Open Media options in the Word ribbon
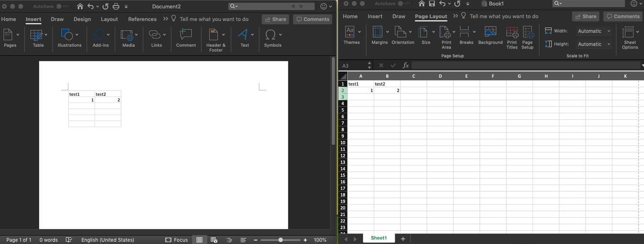Viewport: 644px width, 244px height. click(x=128, y=38)
